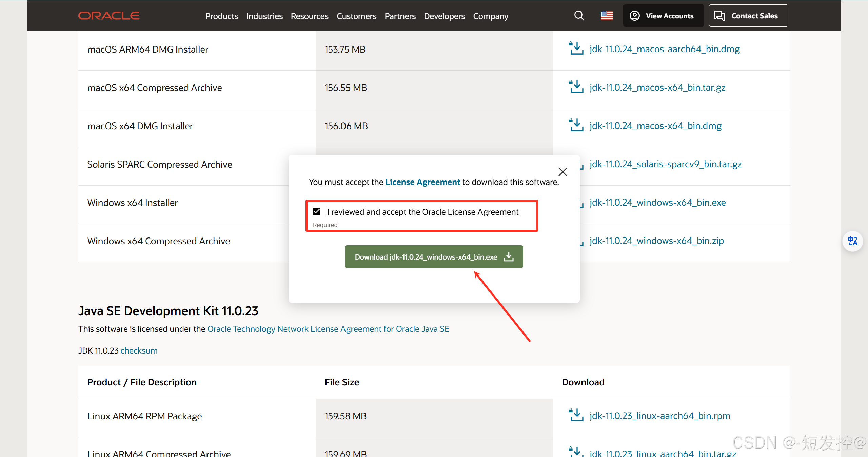Click download icon for macos-aarch64_bin.dmg
Screen dimensions: 868x457
(576, 49)
